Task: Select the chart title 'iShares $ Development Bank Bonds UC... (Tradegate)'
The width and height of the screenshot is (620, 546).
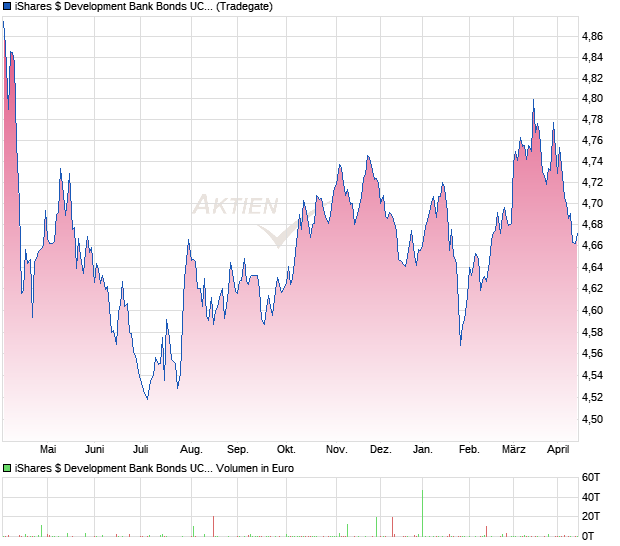Action: point(144,6)
